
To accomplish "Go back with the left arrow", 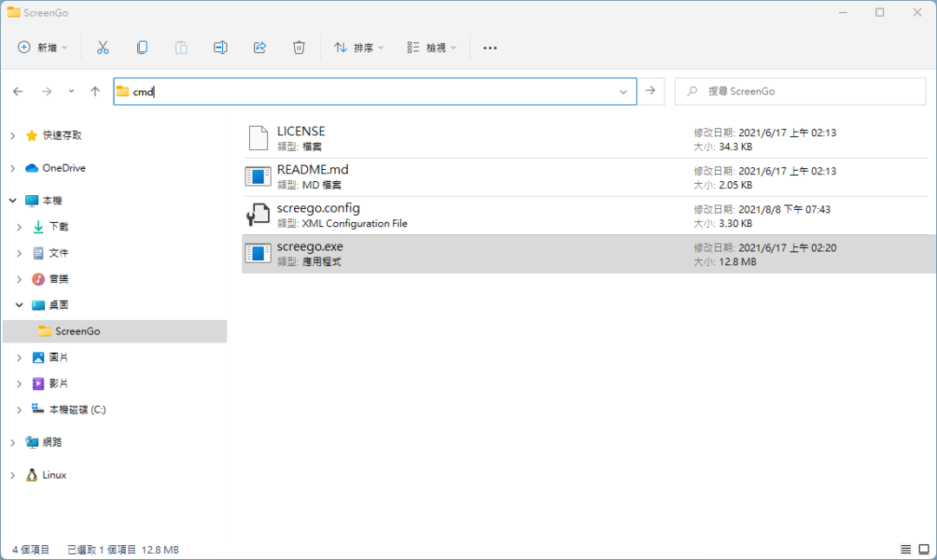I will tap(18, 91).
